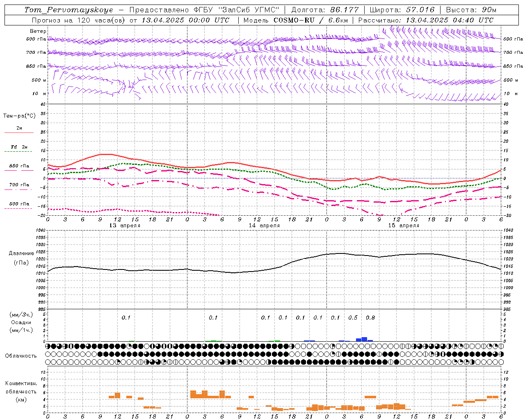This screenshot has width=525, height=420.
Task: Select the '15 апреля' date label
Action: [404, 226]
